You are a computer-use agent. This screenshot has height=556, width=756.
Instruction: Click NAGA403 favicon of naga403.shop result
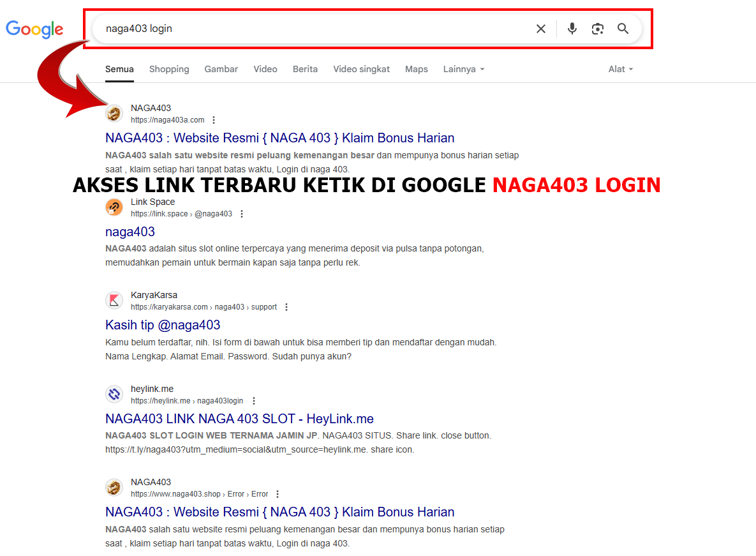coord(114,488)
